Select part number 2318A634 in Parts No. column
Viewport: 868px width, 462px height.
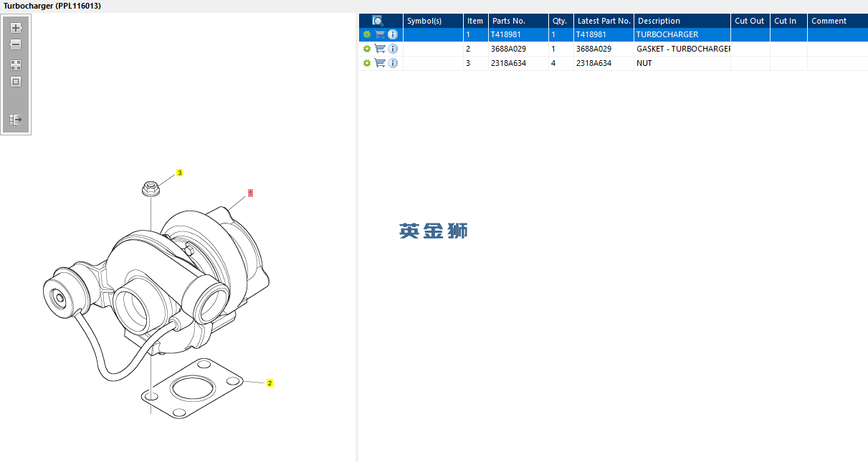click(518, 63)
